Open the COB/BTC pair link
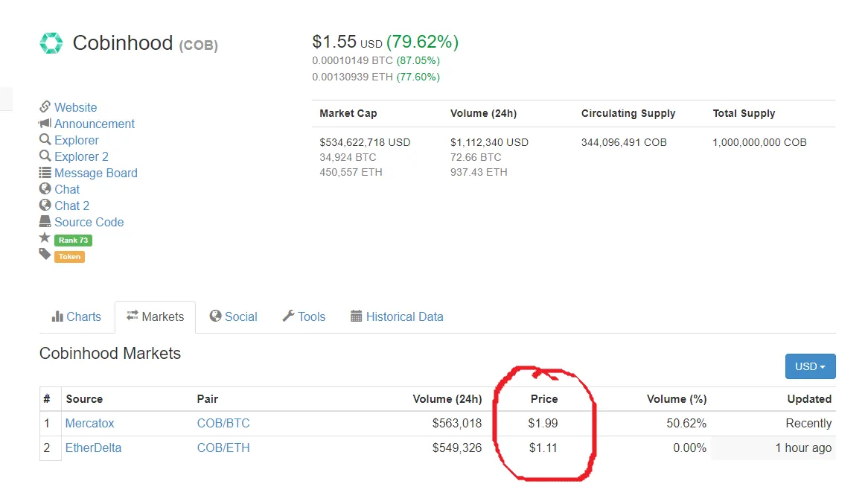The height and width of the screenshot is (484, 868). pyautogui.click(x=223, y=423)
